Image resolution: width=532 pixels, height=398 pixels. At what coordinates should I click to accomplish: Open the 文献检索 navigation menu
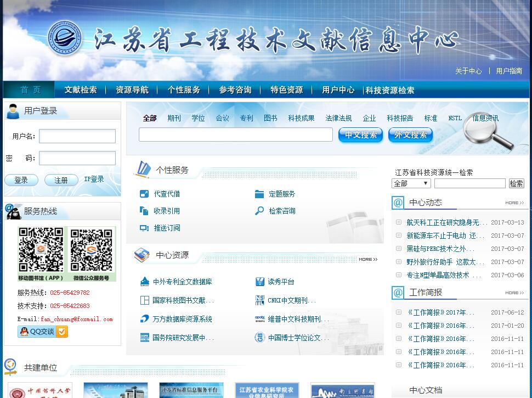[x=81, y=90]
